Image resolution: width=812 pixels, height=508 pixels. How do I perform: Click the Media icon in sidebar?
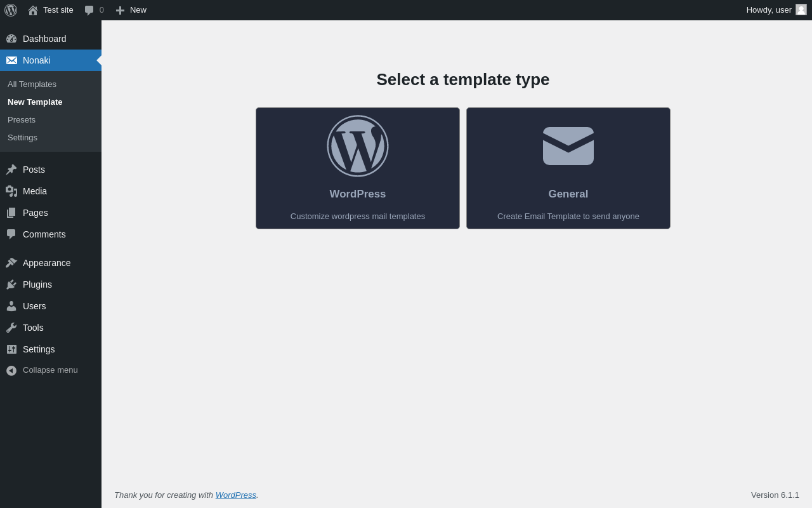(x=11, y=191)
